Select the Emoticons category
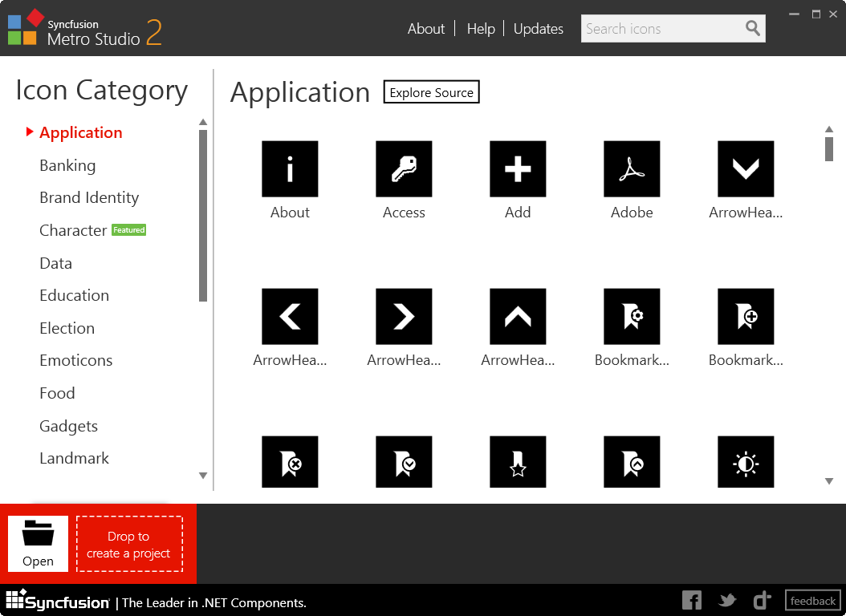Screen dimensions: 846x616 click(x=75, y=360)
